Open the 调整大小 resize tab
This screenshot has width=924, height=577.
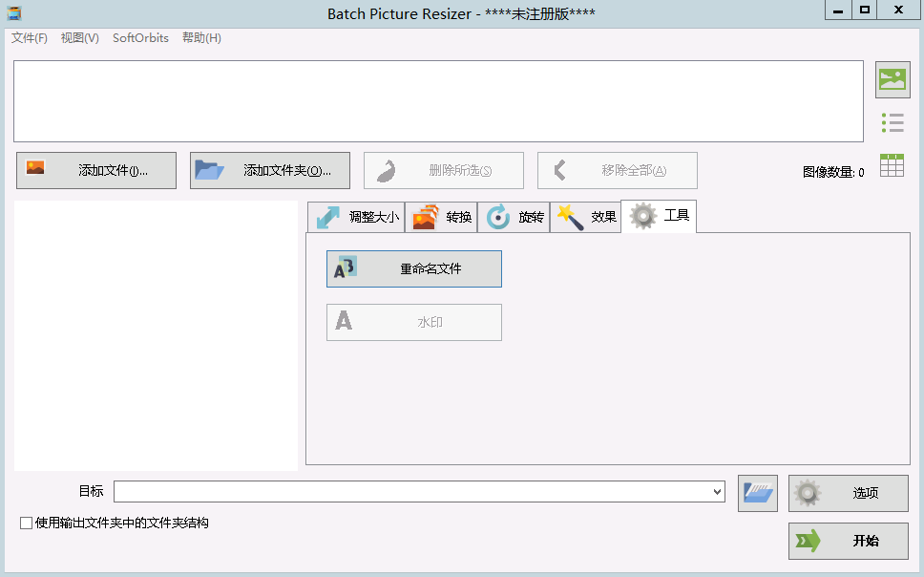coord(356,217)
